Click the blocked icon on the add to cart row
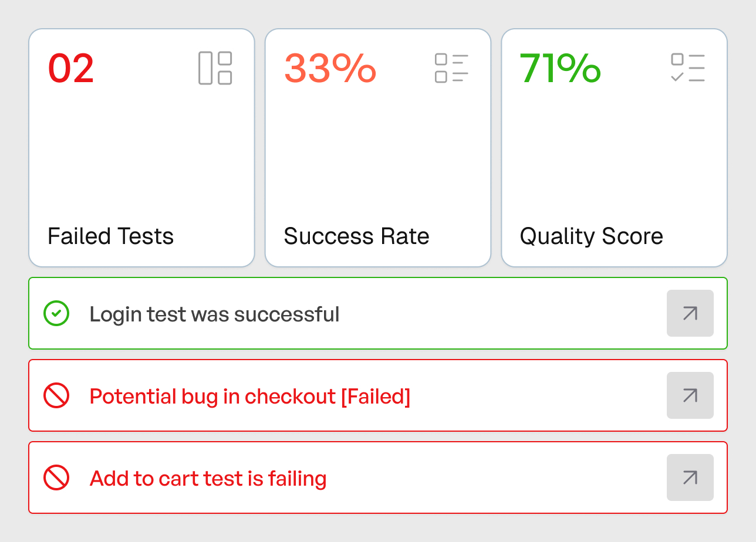 point(56,477)
